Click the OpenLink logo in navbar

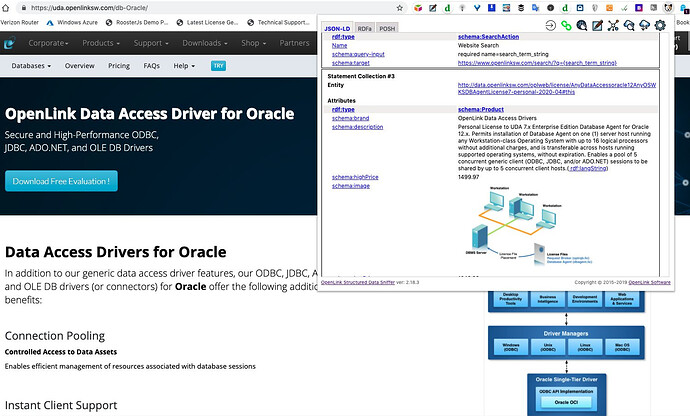point(9,43)
